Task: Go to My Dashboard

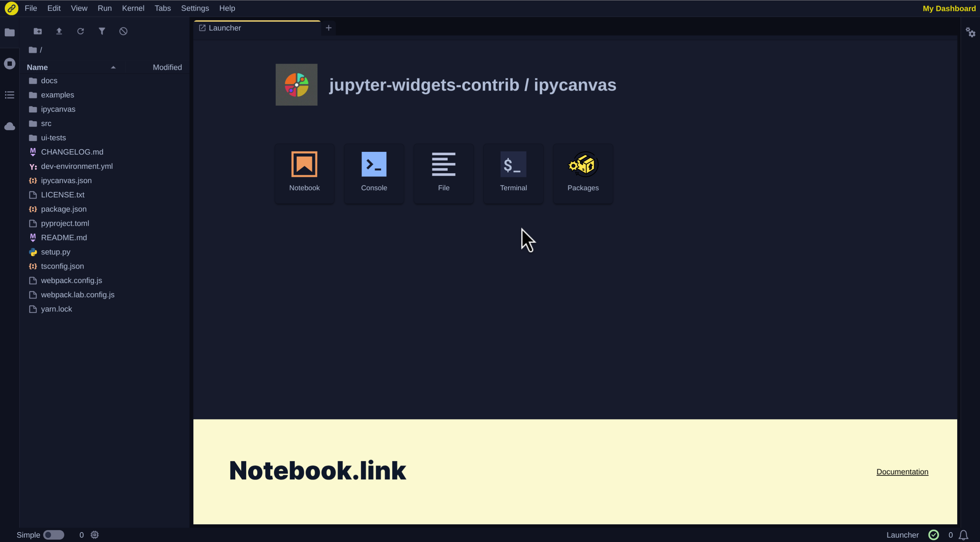Action: coord(948,8)
